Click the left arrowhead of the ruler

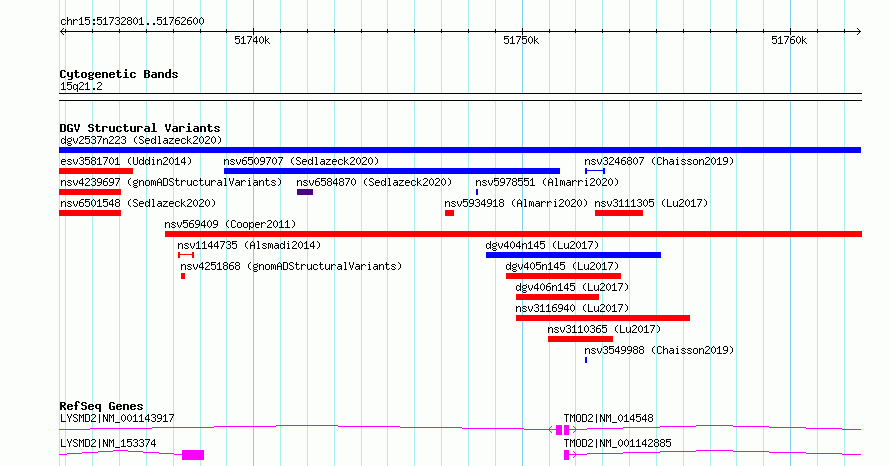click(63, 32)
